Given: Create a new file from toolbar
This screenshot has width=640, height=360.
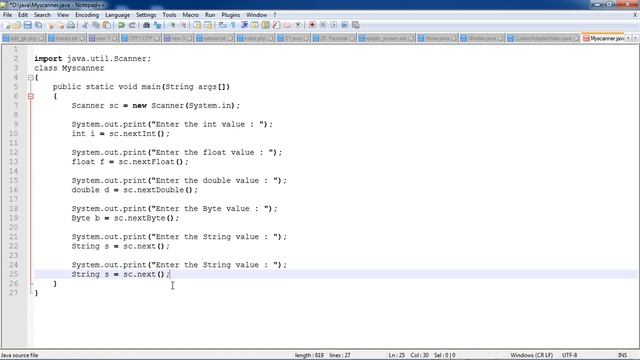Looking at the screenshot, I should pyautogui.click(x=7, y=25).
